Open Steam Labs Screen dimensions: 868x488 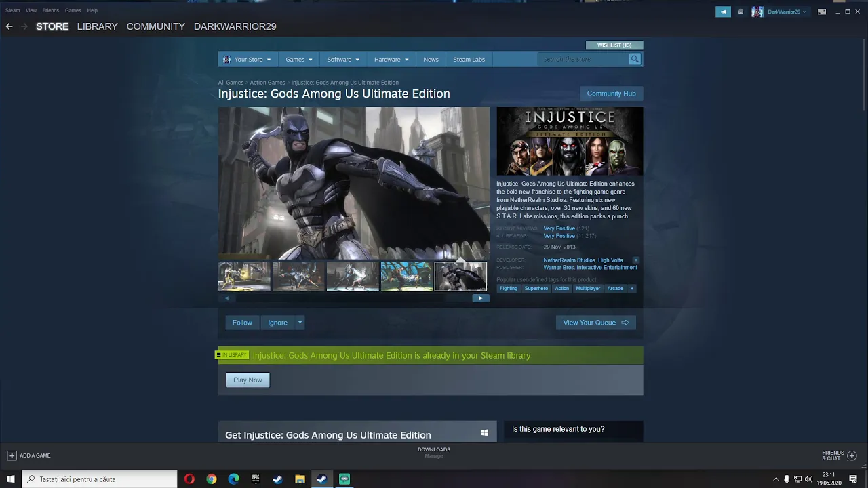[469, 60]
